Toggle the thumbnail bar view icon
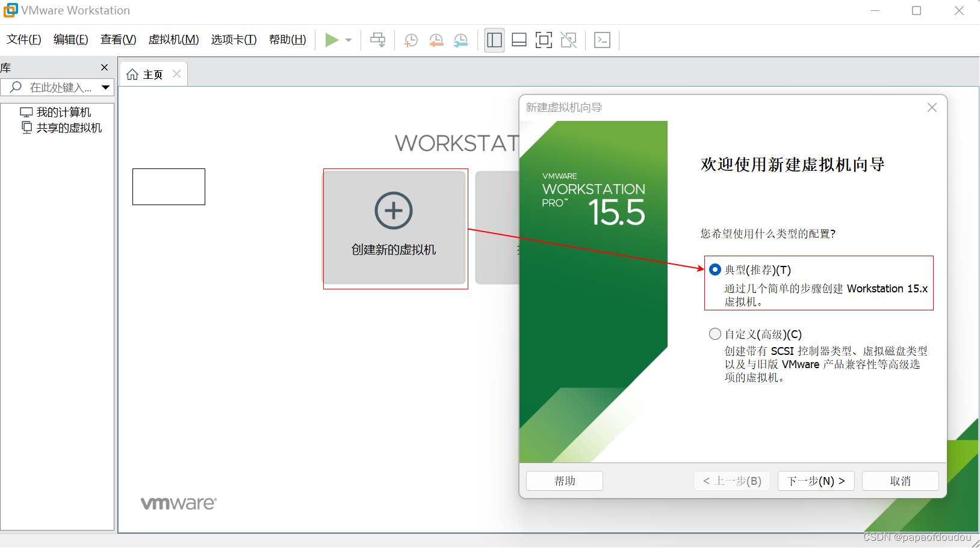This screenshot has height=548, width=980. [519, 40]
